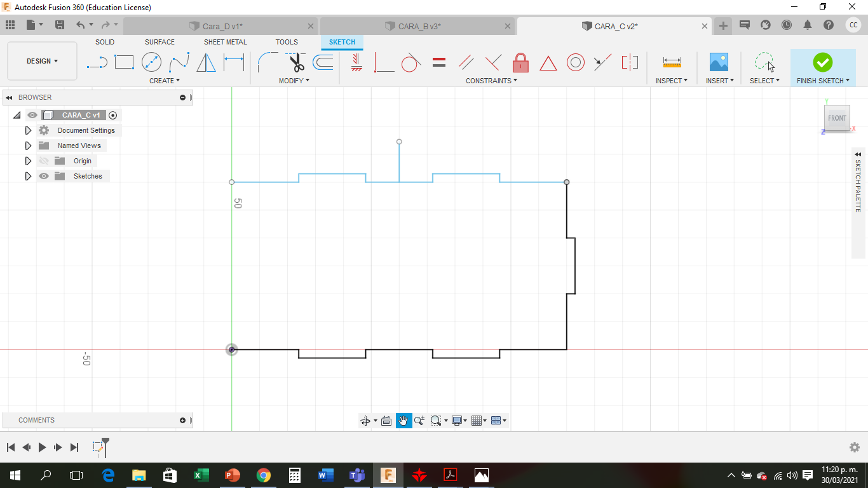Open the CC user account menu
This screenshot has width=868, height=488.
(853, 25)
